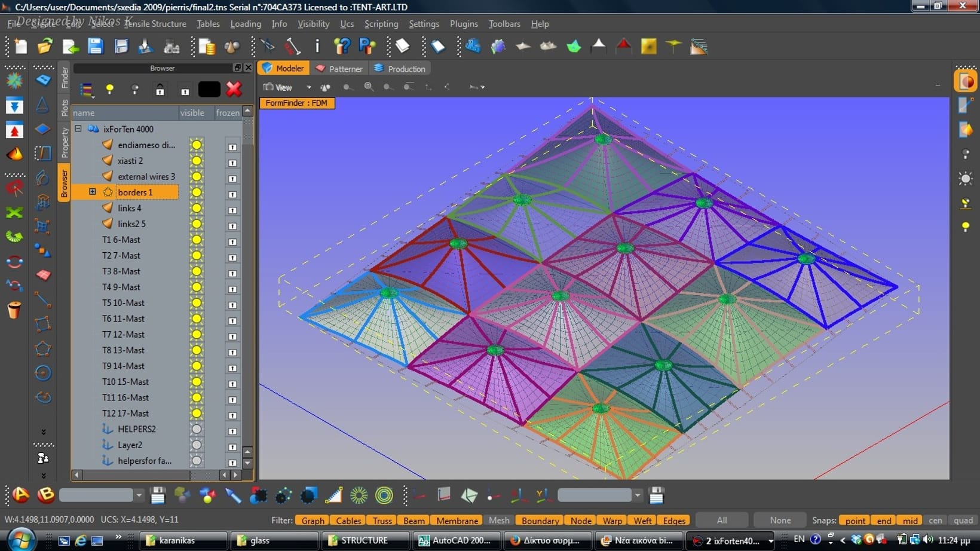Toggle visibility of xiasti 2 layer
The image size is (980, 551).
[196, 161]
